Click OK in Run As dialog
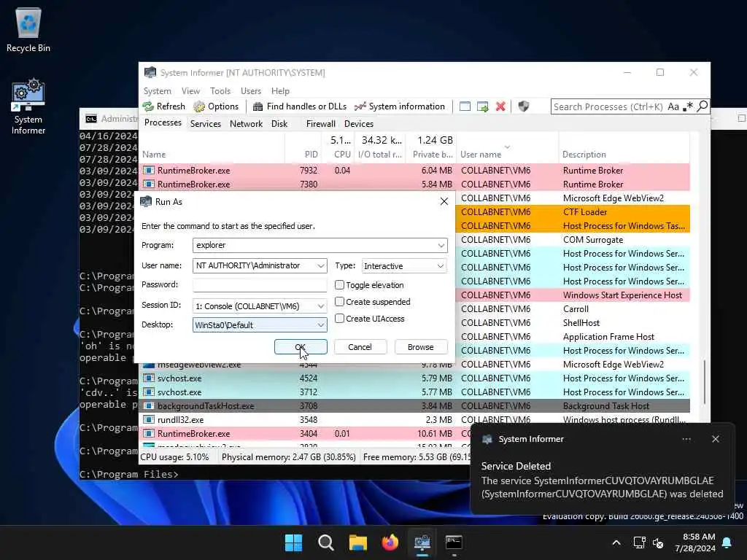This screenshot has height=560, width=747. (x=301, y=346)
